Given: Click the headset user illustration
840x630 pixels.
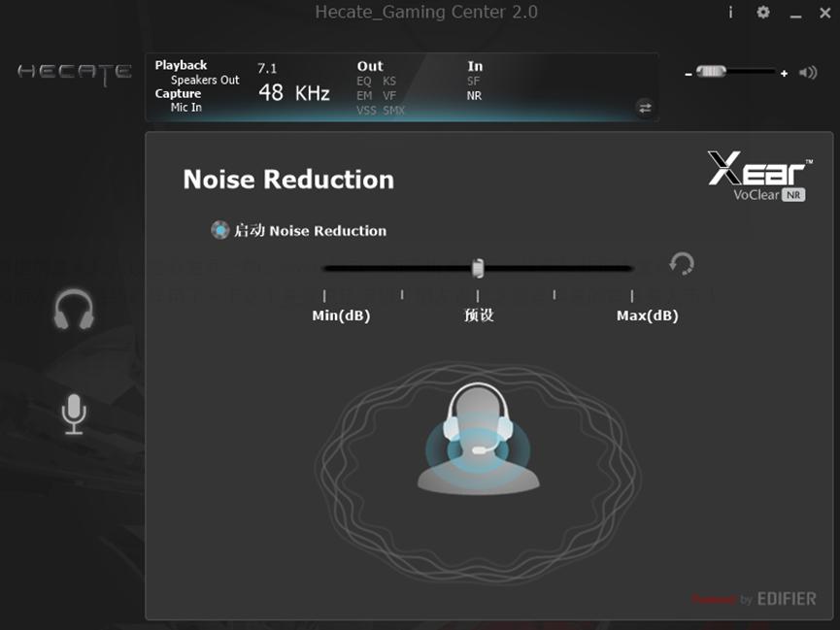Looking at the screenshot, I should tap(478, 438).
